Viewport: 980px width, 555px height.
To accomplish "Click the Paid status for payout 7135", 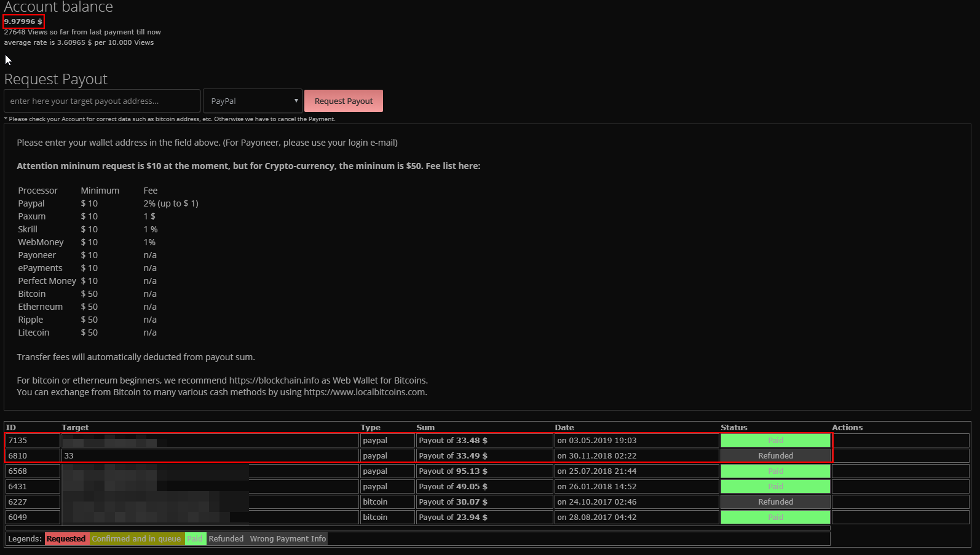I will tap(775, 441).
